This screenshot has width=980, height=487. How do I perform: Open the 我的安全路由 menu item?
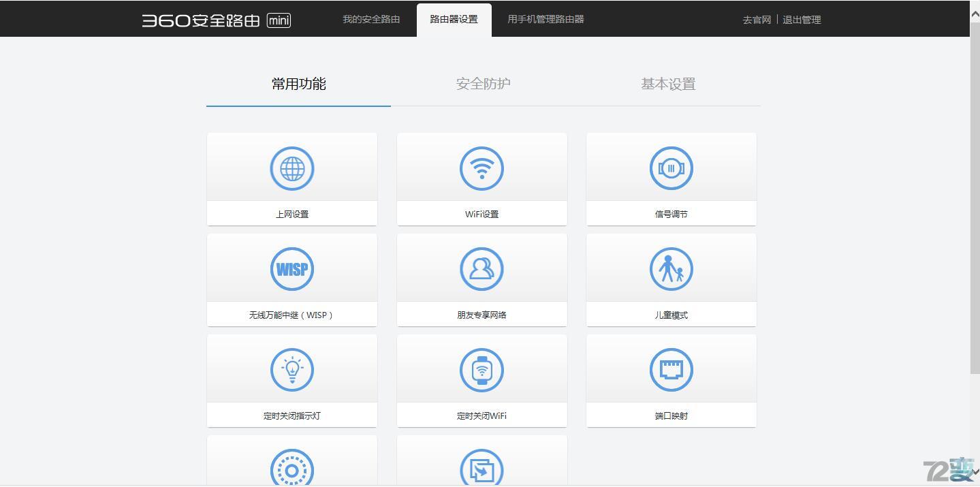[370, 19]
